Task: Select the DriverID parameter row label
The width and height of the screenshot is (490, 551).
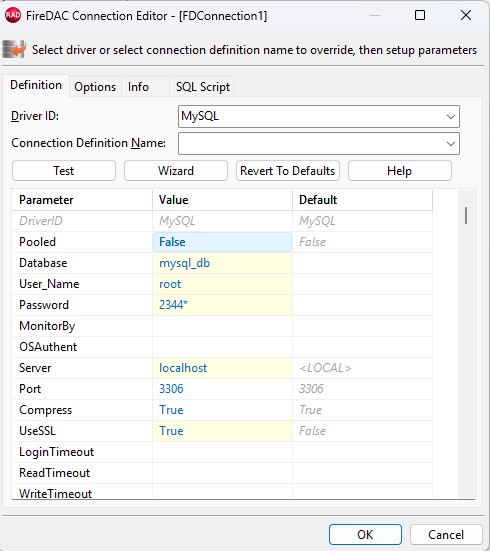Action: click(41, 221)
